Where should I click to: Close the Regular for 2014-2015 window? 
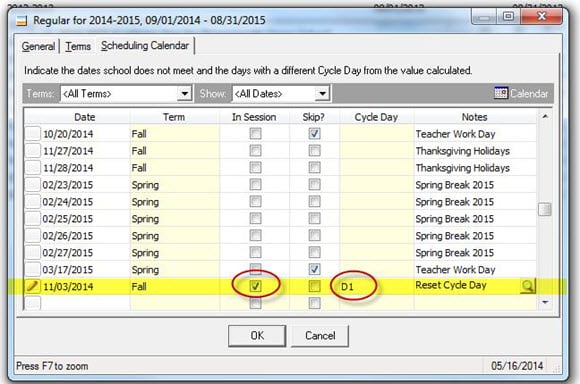tap(542, 16)
